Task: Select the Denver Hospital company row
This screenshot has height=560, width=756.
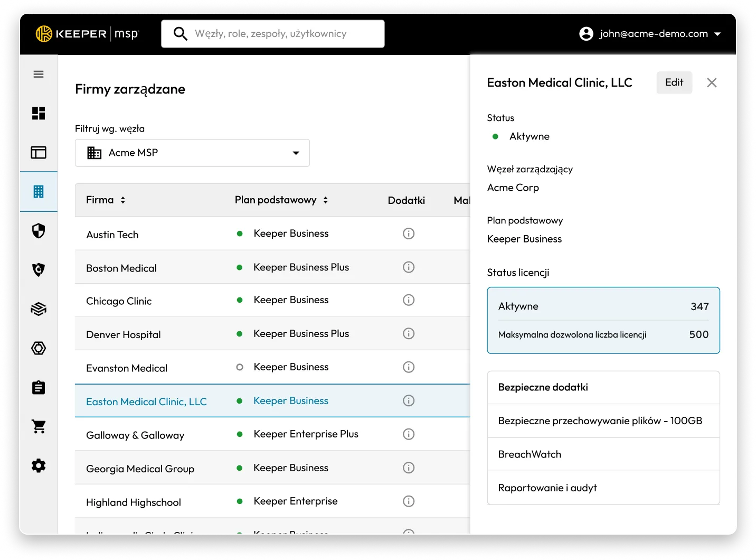Action: 272,334
